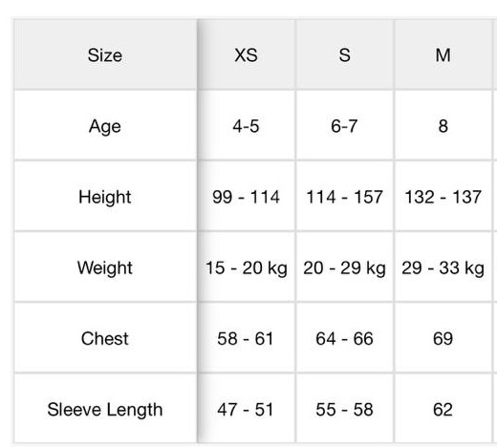Click the 4-5 age cell
The width and height of the screenshot is (497, 448).
coord(246,126)
